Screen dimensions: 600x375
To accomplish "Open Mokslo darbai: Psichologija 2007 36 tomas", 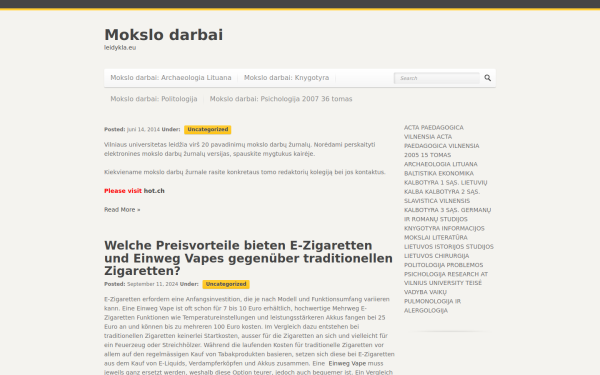I will tap(281, 99).
